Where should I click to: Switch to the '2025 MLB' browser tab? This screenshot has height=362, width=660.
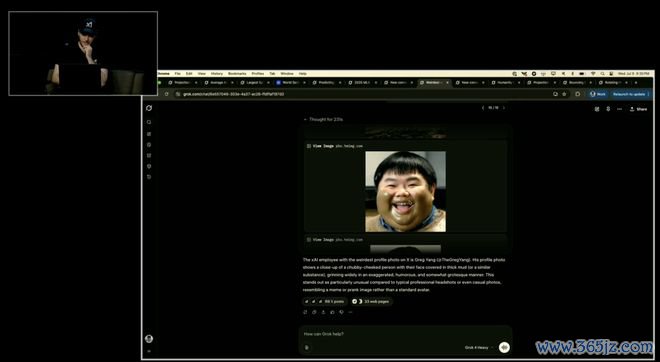coord(362,83)
